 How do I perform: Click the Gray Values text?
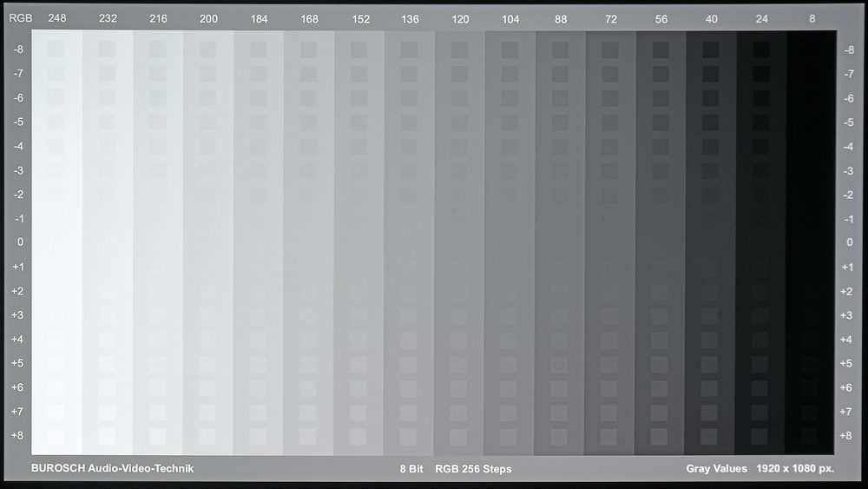(x=716, y=469)
